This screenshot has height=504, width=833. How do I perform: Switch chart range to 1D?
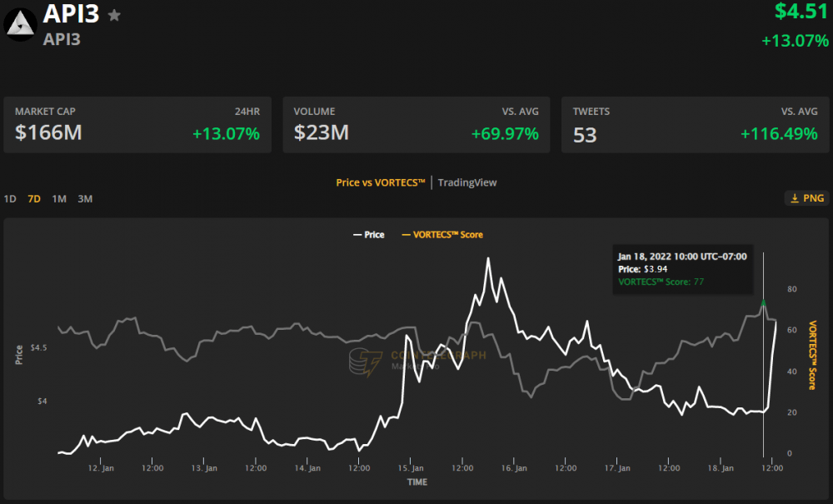tap(10, 198)
